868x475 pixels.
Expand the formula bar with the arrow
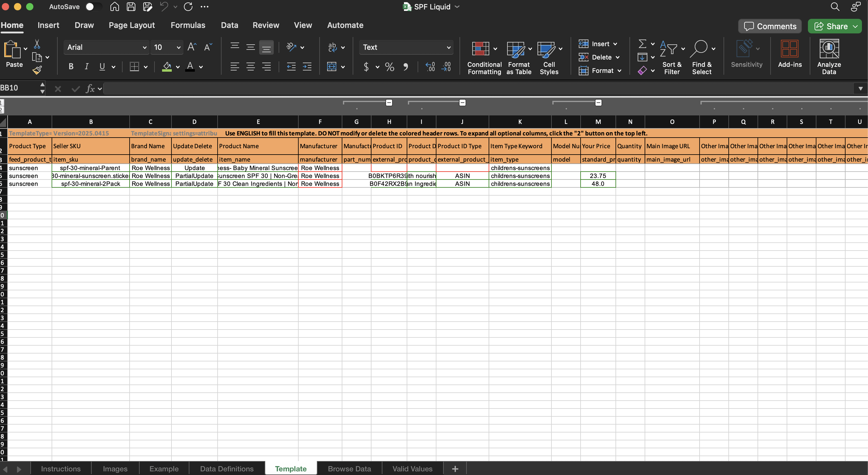coord(860,88)
